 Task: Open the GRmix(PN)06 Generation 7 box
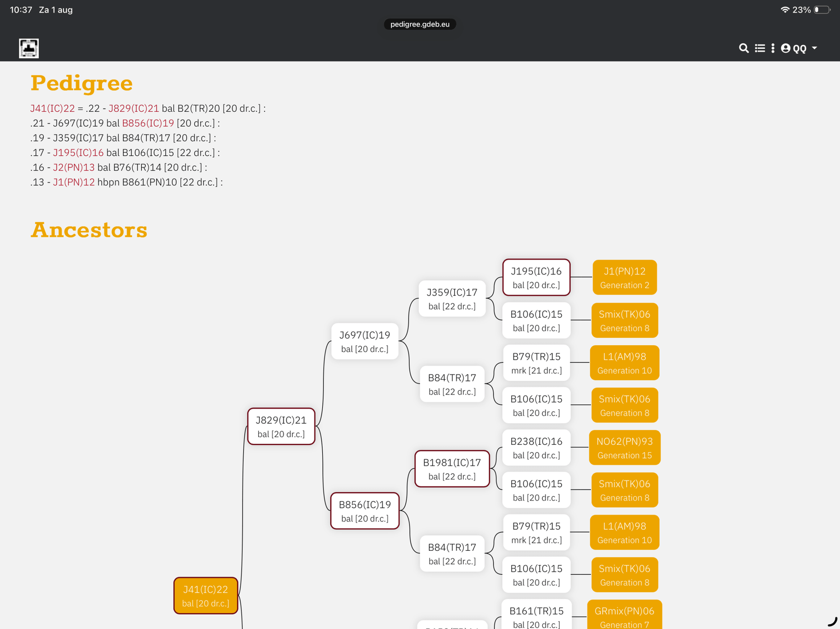point(625,615)
